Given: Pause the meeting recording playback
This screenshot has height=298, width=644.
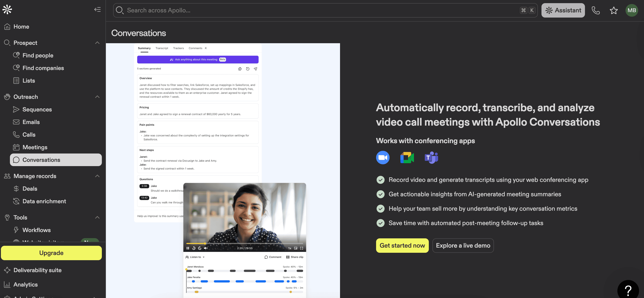Looking at the screenshot, I should [188, 248].
